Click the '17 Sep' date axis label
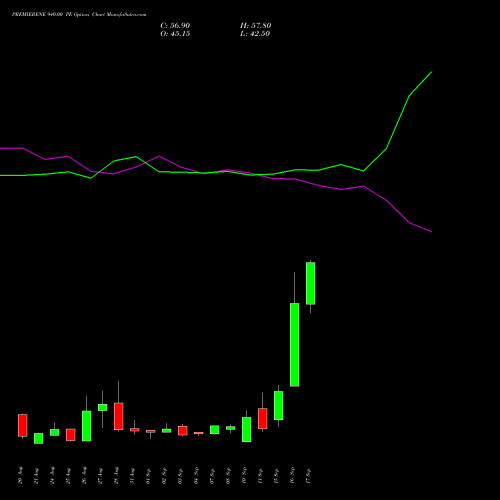The image size is (500, 500). (x=308, y=476)
